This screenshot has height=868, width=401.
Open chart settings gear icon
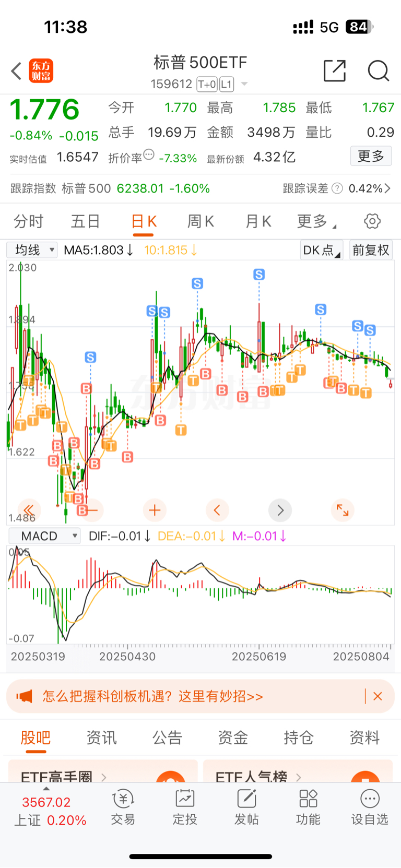click(x=372, y=221)
